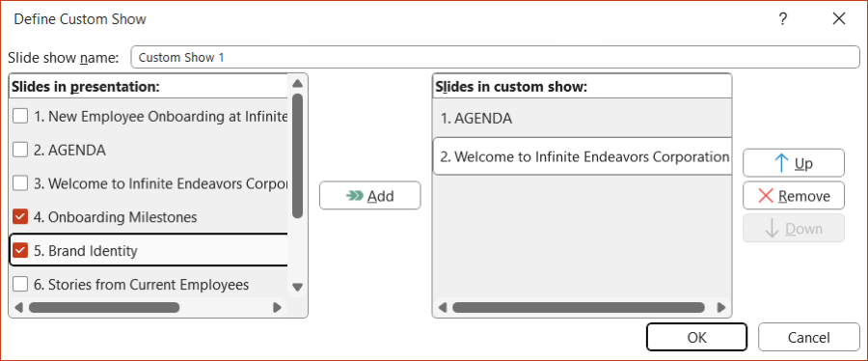This screenshot has height=361, width=868.
Task: Click scroll up arrow in presentation slides list
Action: click(297, 84)
